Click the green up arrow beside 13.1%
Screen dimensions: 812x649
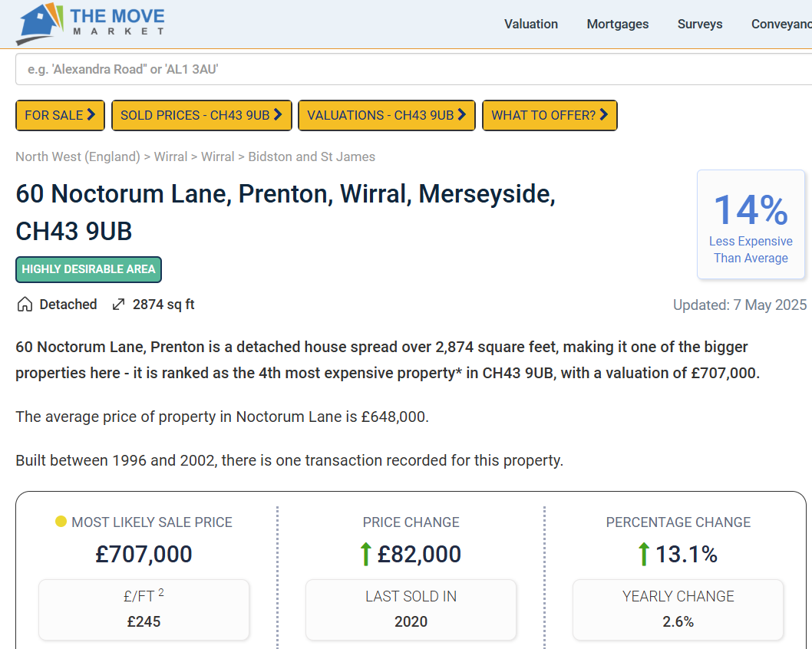pyautogui.click(x=643, y=554)
